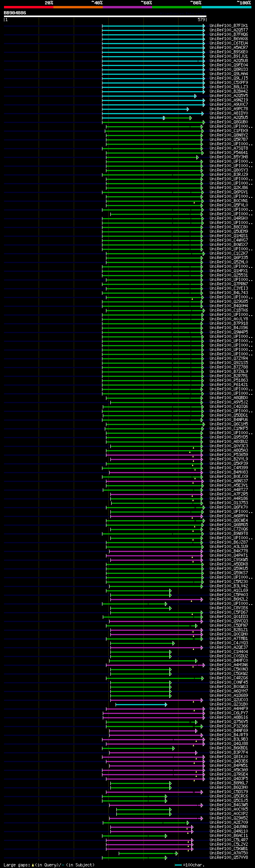Select label UniRef100_A9PC78
Viewport: 255px width, 868px height.
(x=229, y=109)
